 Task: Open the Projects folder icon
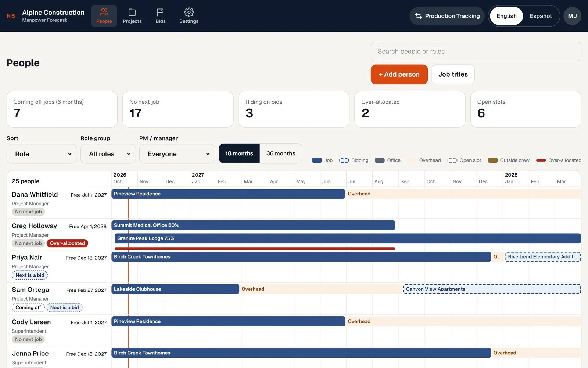click(x=132, y=12)
